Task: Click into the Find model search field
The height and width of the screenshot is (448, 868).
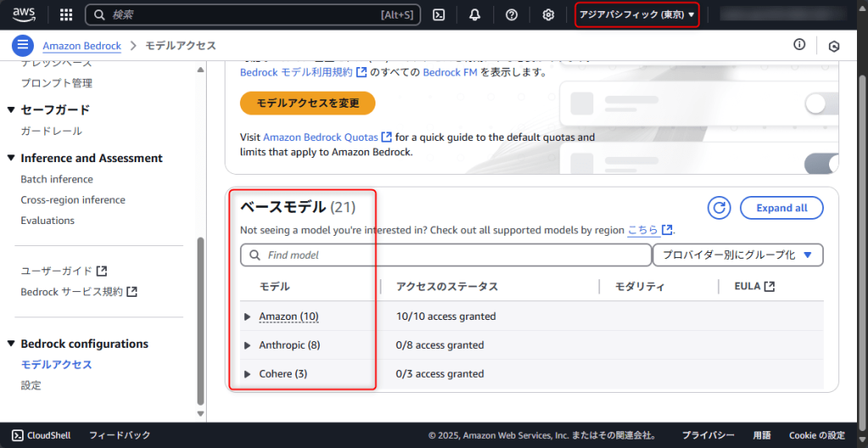Action: [446, 255]
